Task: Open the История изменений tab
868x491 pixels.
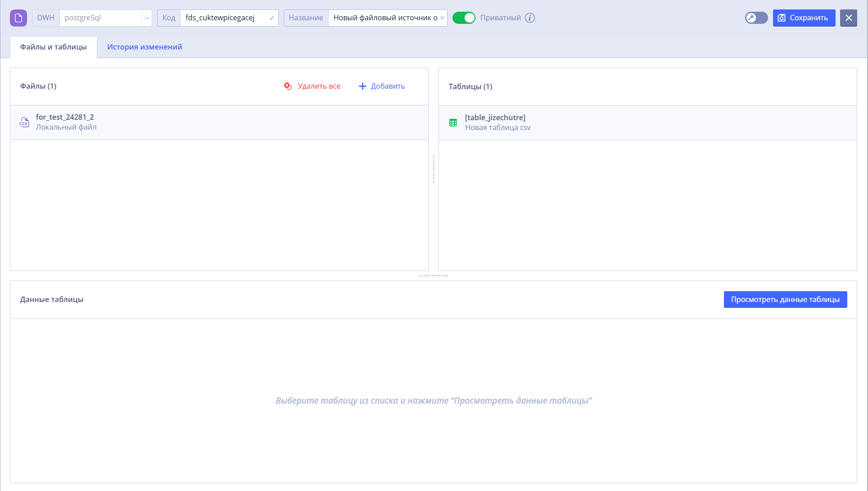Action: pyautogui.click(x=145, y=47)
